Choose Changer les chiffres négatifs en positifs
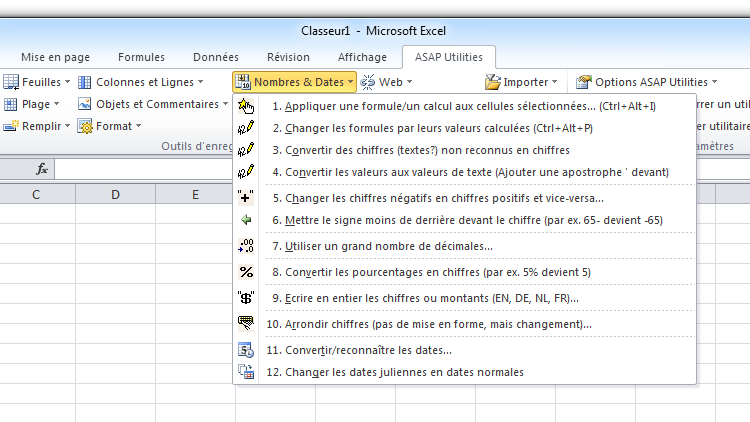The height and width of the screenshot is (422, 750). (x=464, y=198)
